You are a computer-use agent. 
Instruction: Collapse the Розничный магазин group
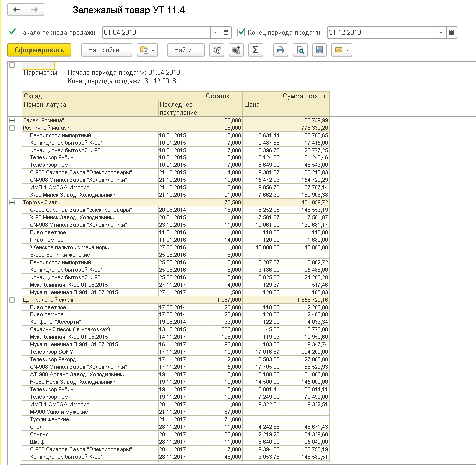tap(12, 128)
